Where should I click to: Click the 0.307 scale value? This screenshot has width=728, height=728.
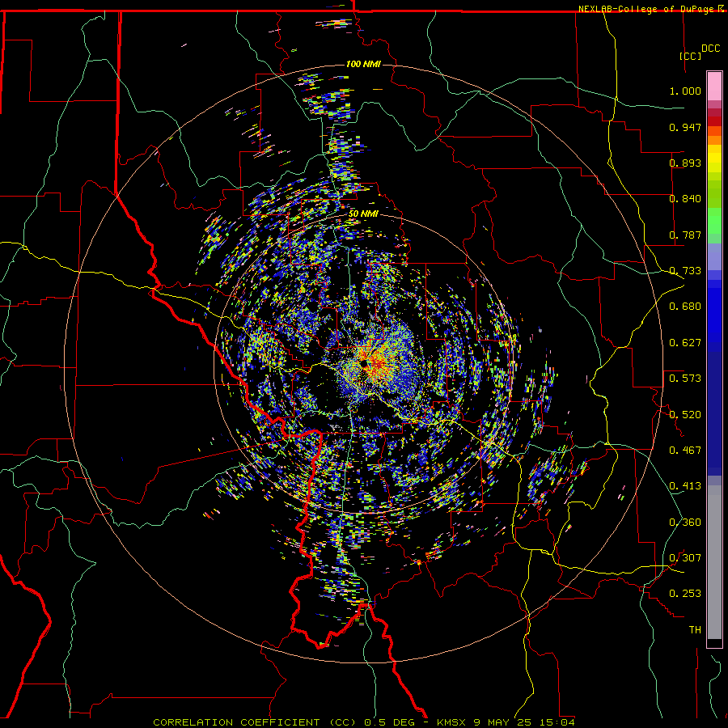point(685,558)
